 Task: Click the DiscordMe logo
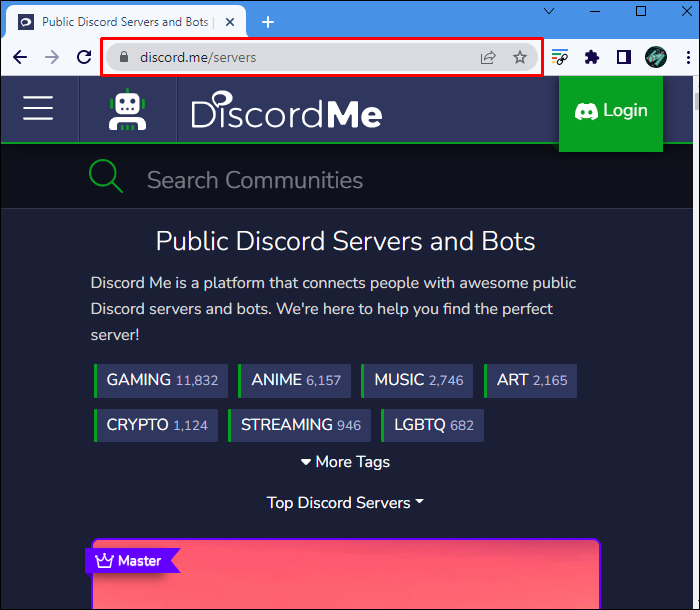coord(286,110)
